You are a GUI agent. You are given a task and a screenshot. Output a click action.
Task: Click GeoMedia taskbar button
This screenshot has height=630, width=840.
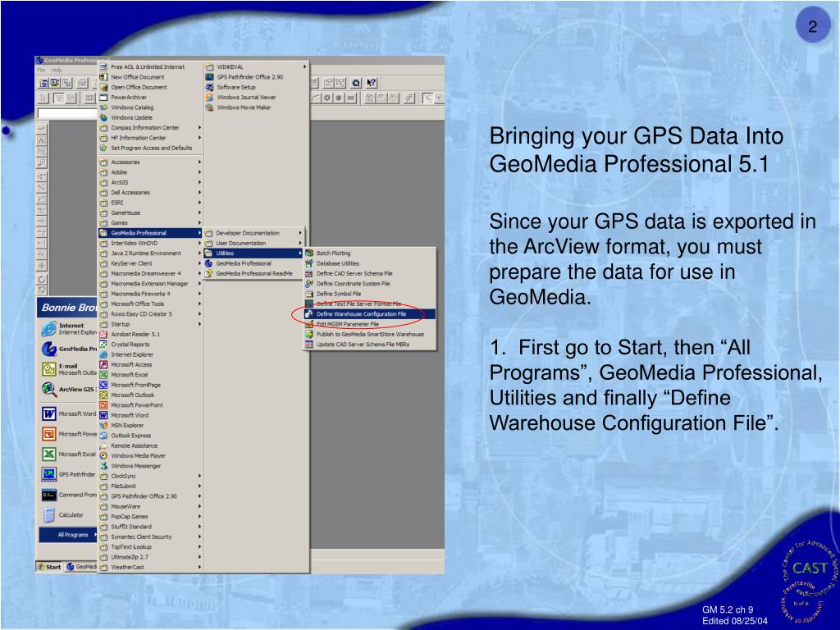click(x=81, y=567)
